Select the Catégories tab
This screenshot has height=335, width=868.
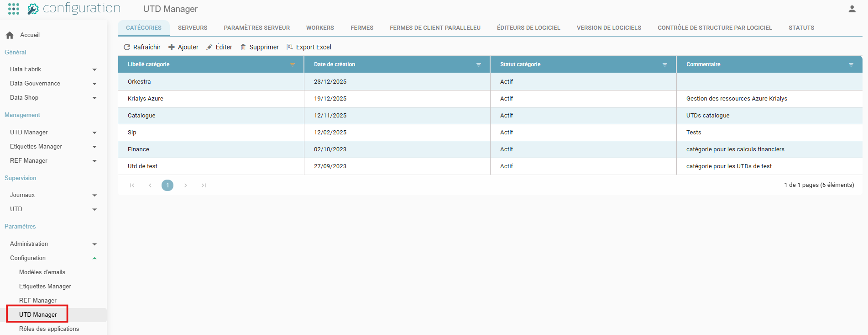click(144, 28)
